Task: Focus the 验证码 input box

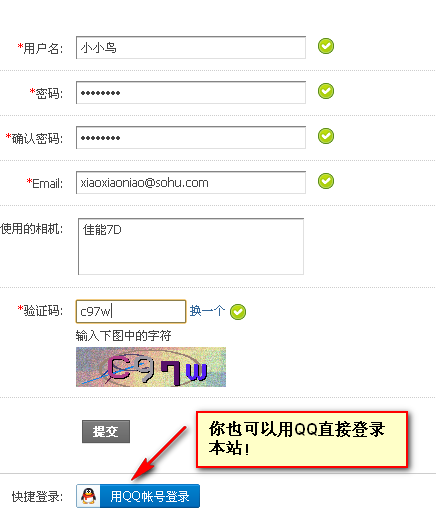Action: point(131,311)
